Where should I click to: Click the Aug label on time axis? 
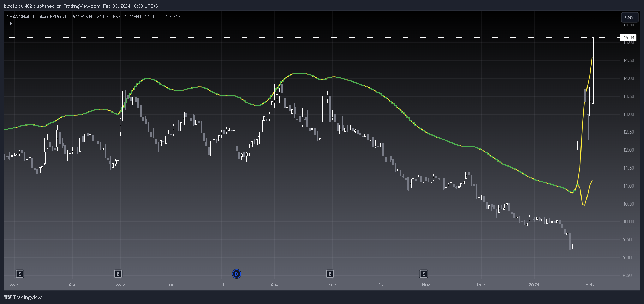[274, 285]
